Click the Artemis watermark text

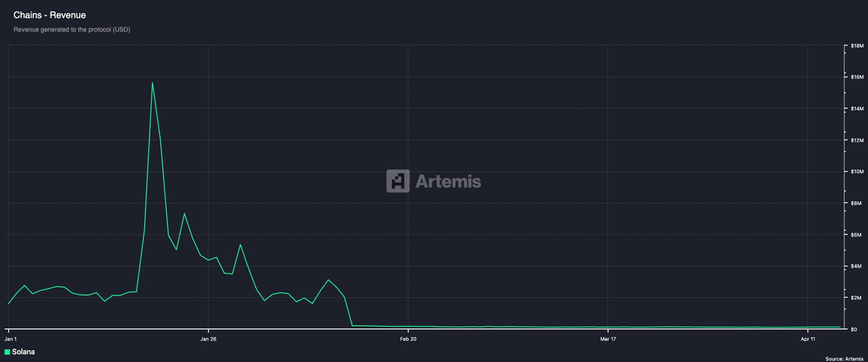coord(448,181)
